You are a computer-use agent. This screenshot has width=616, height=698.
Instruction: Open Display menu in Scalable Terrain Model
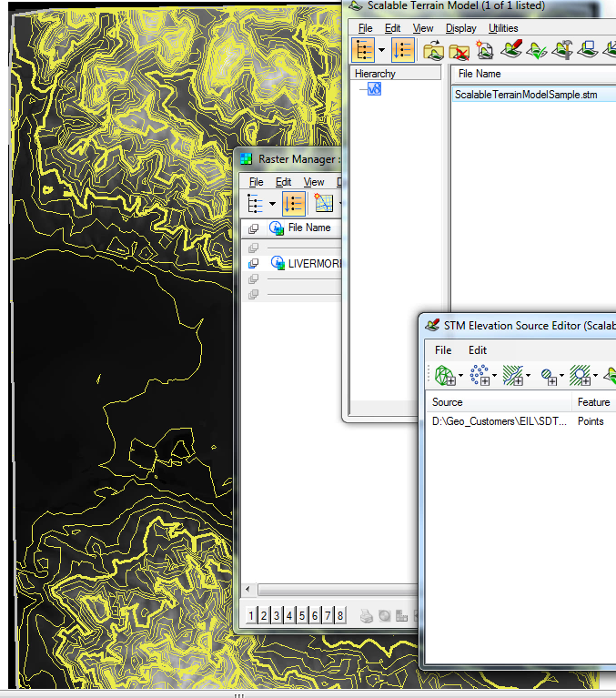[461, 28]
